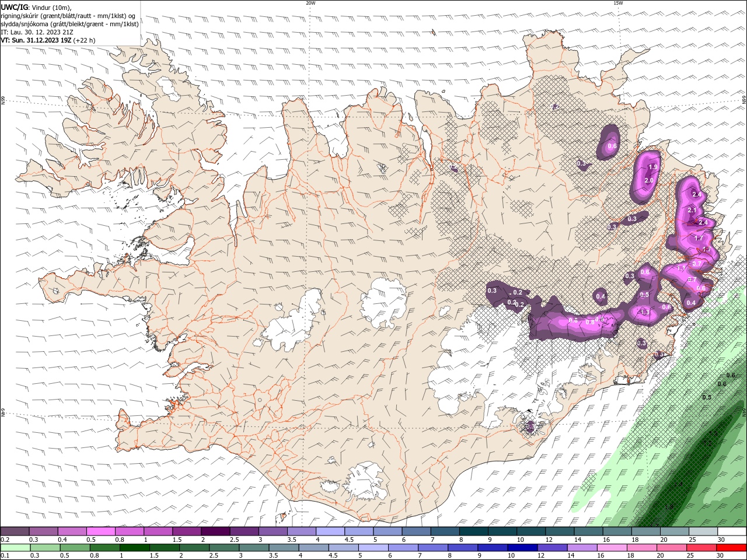Click the palest green bottom swatch labeled 0.1
The height and width of the screenshot is (560, 747).
(x=16, y=548)
